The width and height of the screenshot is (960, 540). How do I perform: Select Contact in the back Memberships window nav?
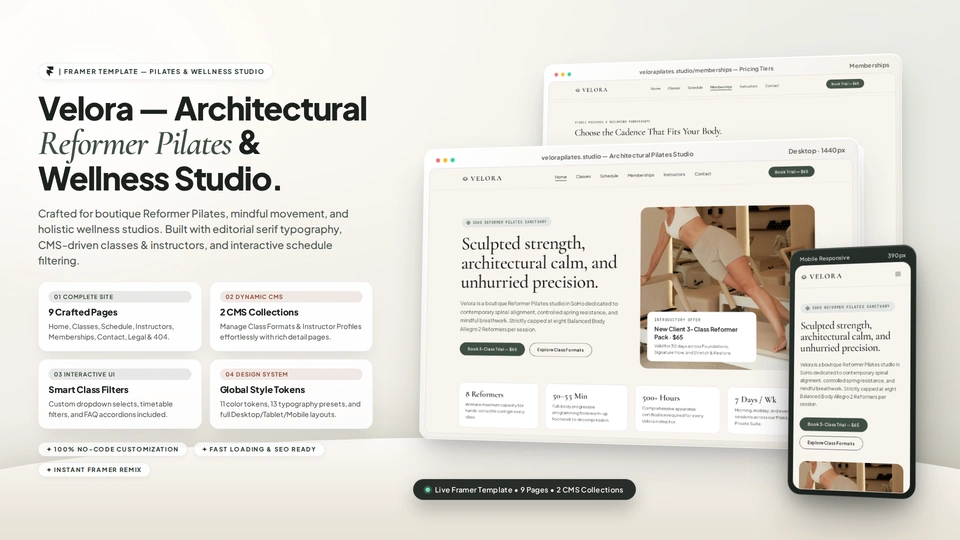coord(772,86)
